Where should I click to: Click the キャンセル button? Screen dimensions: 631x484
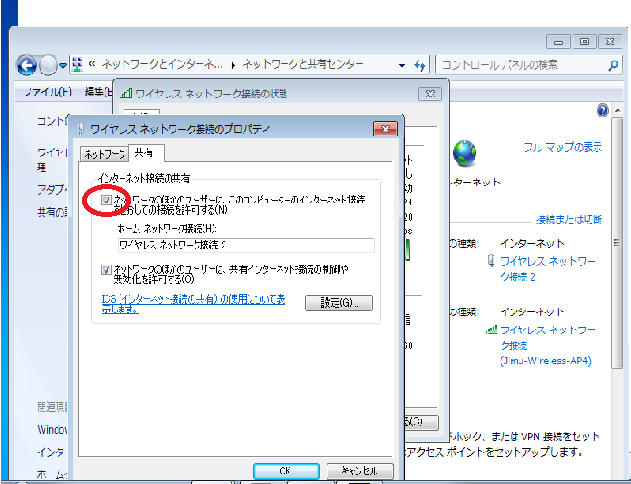pyautogui.click(x=358, y=470)
